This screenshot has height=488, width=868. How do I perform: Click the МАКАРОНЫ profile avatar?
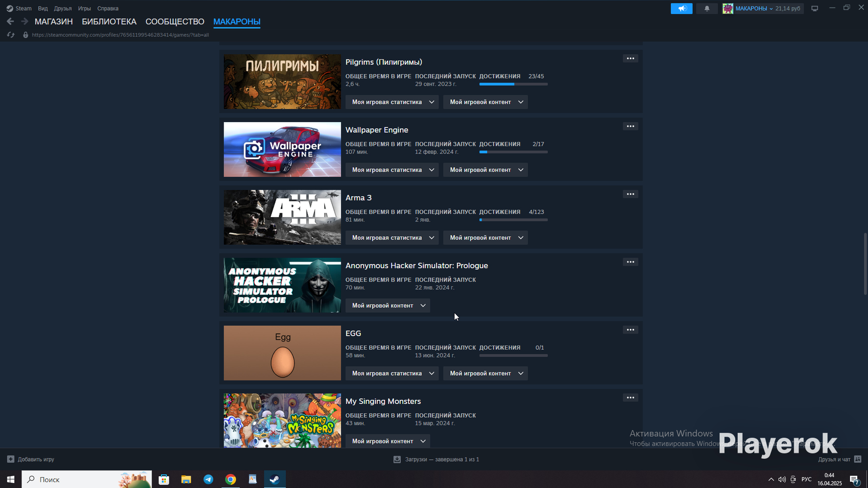tap(728, 8)
